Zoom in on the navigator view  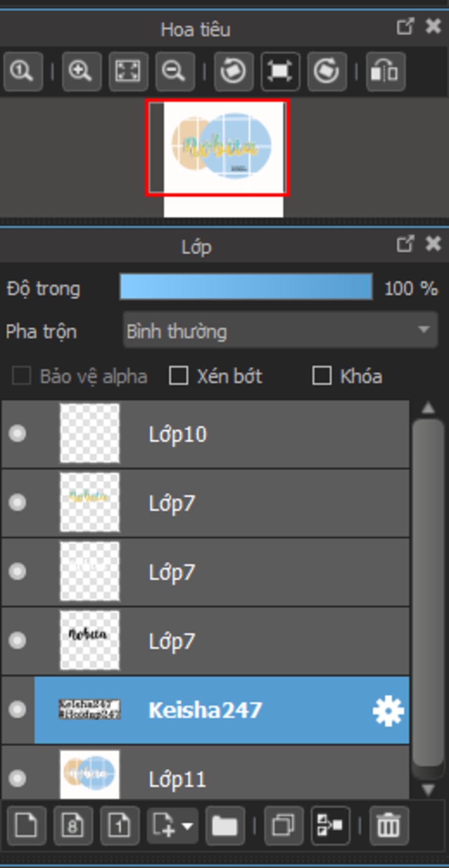click(x=82, y=71)
